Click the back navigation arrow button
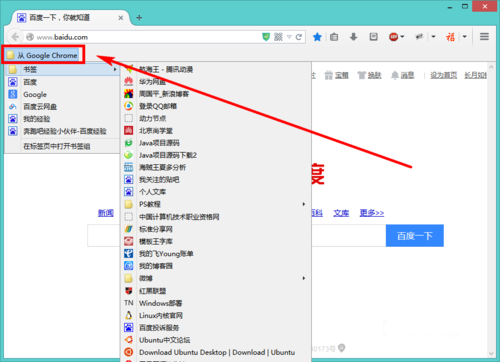 click(x=15, y=37)
